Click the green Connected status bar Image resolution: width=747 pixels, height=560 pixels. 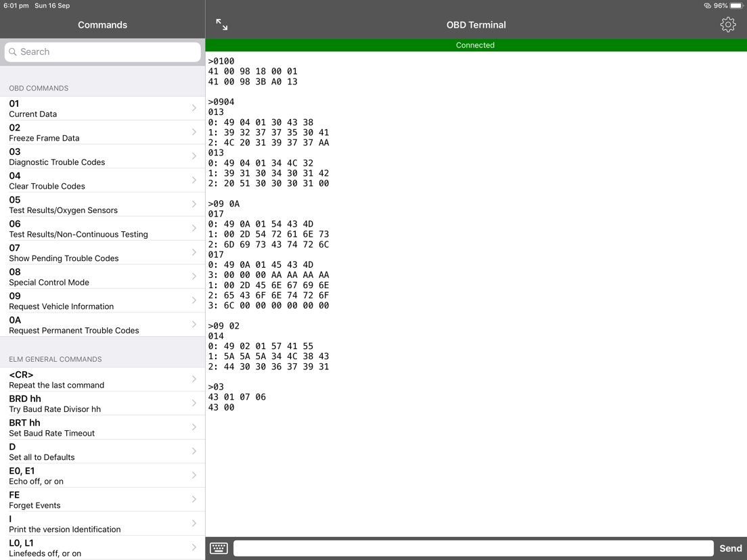(476, 45)
